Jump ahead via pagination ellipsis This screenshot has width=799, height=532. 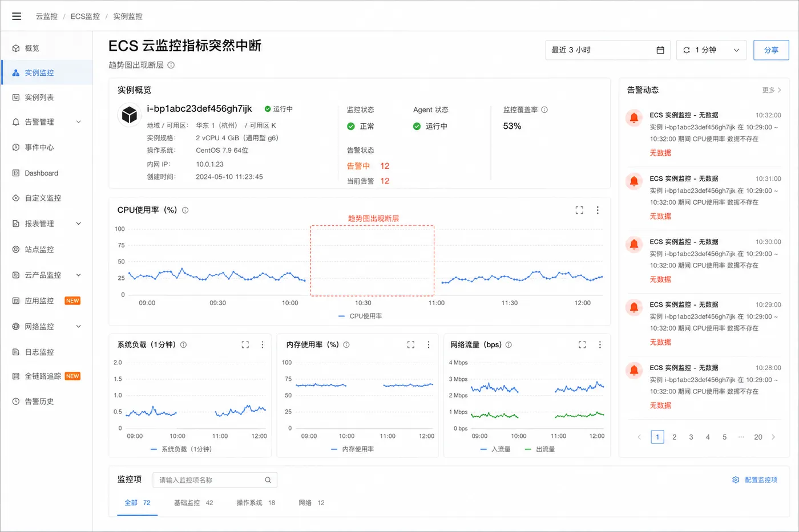tap(741, 437)
